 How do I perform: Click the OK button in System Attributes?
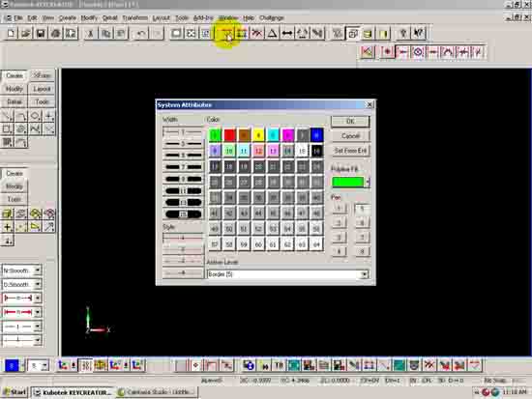coord(350,122)
